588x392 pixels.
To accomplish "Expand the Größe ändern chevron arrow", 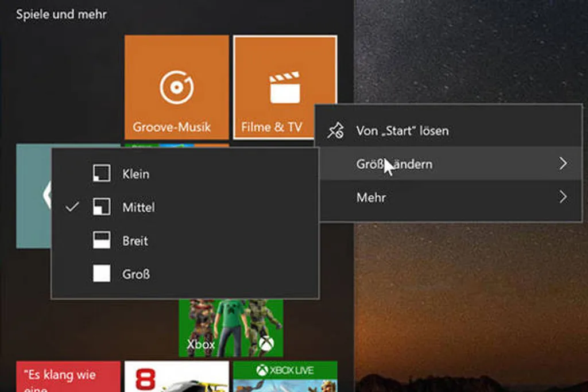I will pyautogui.click(x=563, y=164).
